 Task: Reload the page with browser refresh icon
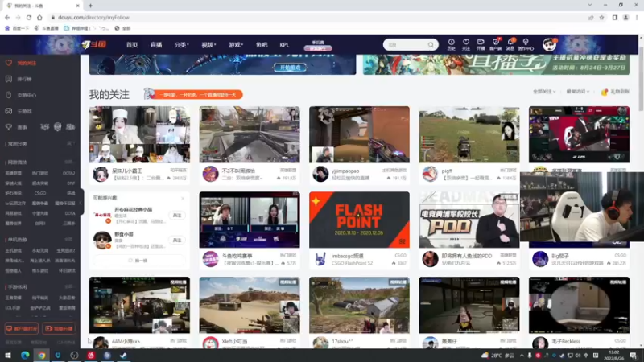[29, 17]
